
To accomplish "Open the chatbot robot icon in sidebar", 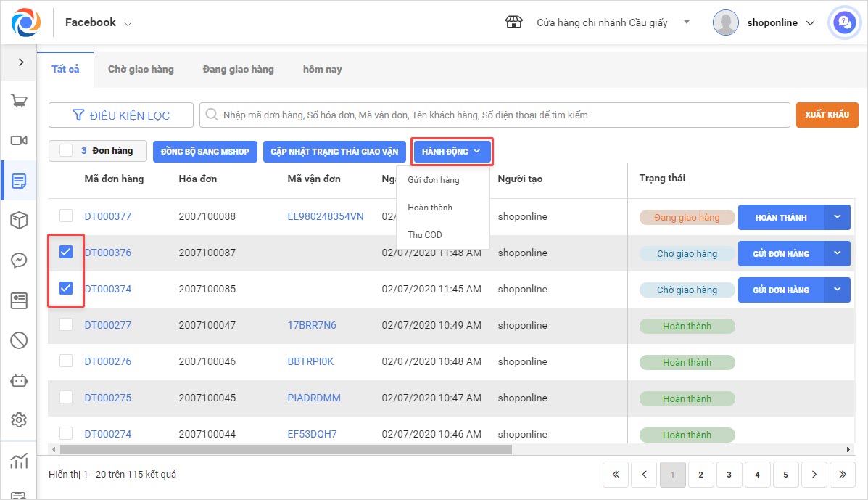I will pos(20,380).
